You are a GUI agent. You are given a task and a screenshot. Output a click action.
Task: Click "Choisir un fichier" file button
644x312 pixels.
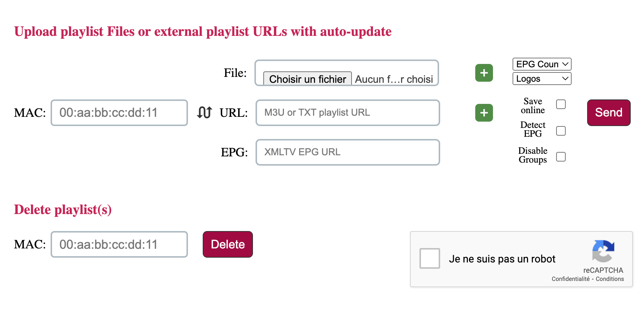(307, 79)
